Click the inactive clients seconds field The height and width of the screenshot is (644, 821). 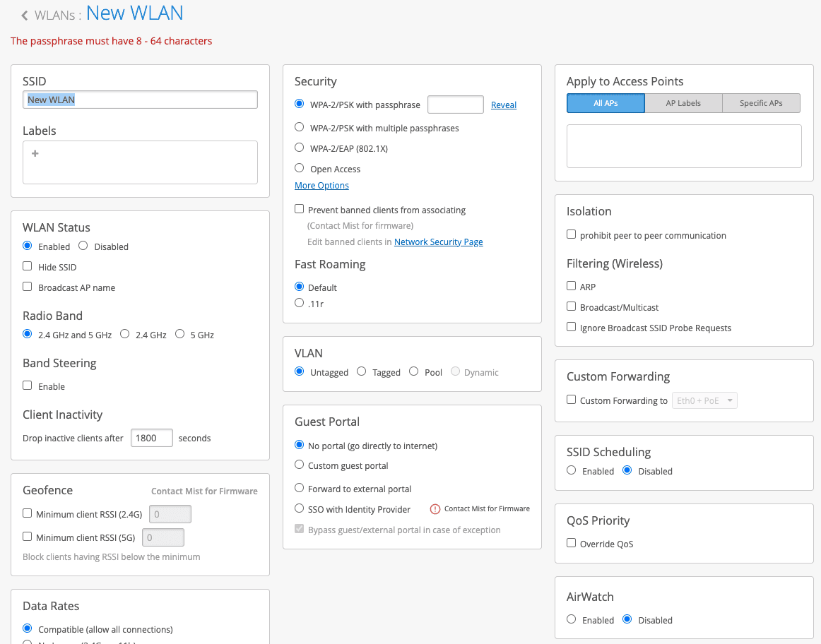(152, 438)
